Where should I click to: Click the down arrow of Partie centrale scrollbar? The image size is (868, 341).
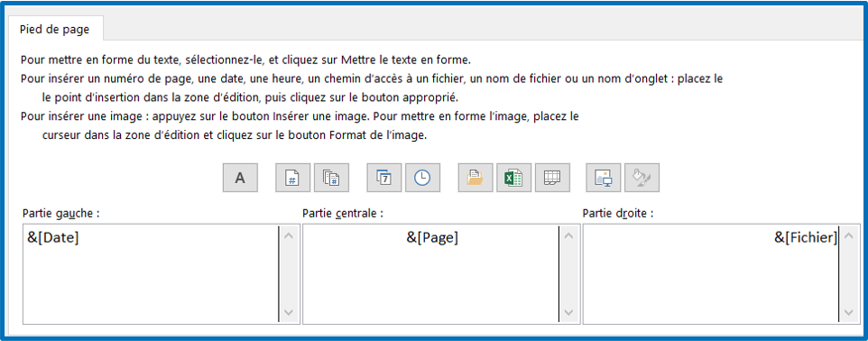(569, 312)
